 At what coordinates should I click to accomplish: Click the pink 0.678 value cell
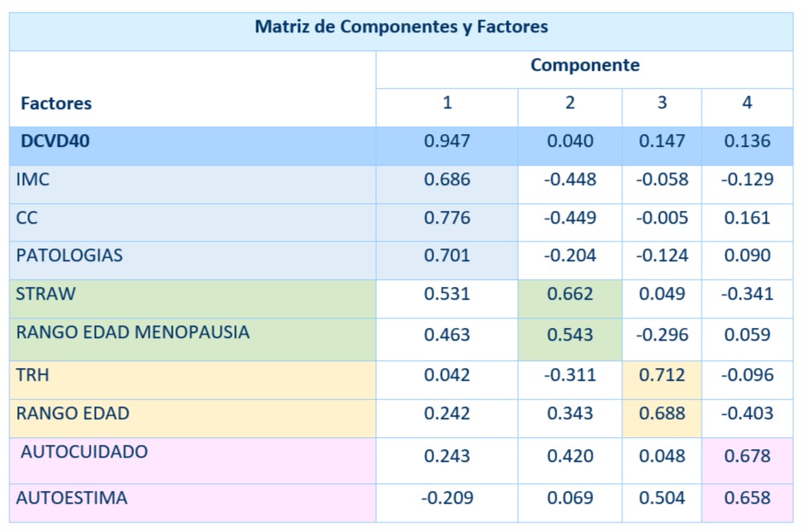pyautogui.click(x=747, y=456)
